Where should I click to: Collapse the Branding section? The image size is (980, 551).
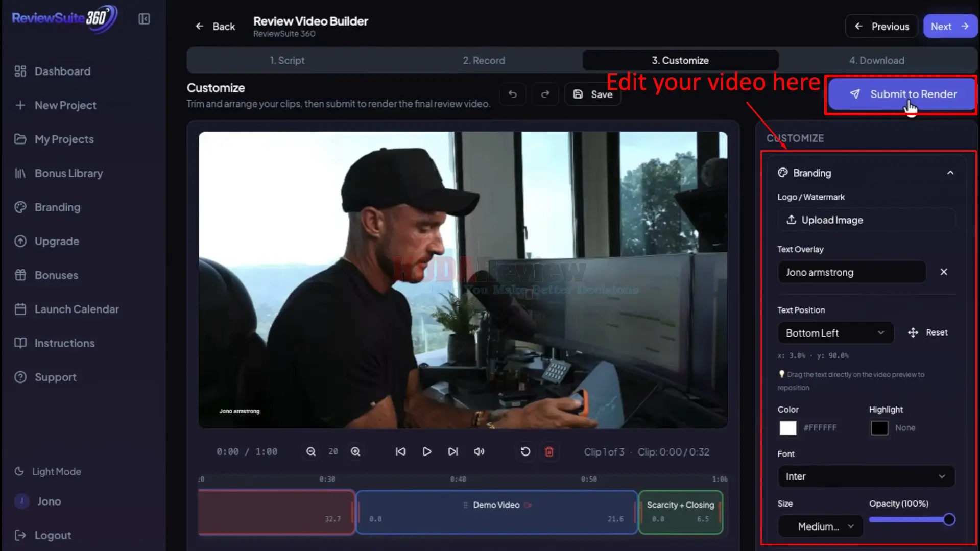(x=950, y=173)
